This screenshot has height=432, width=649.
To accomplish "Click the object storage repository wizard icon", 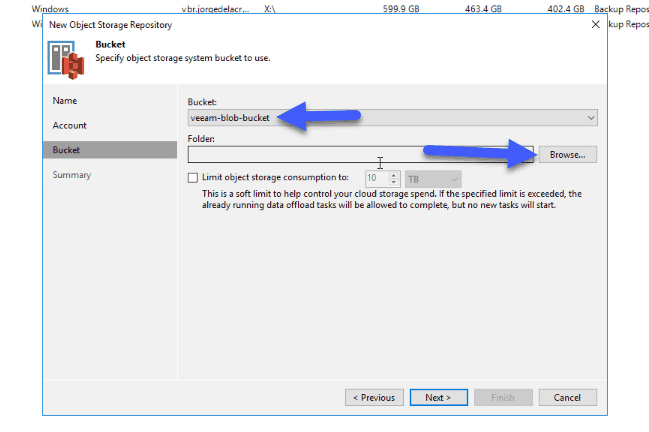I will [66, 60].
